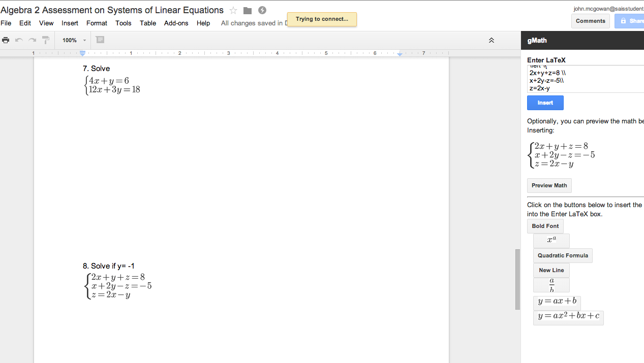644x363 pixels.
Task: Click the account email at top right
Action: (x=608, y=9)
